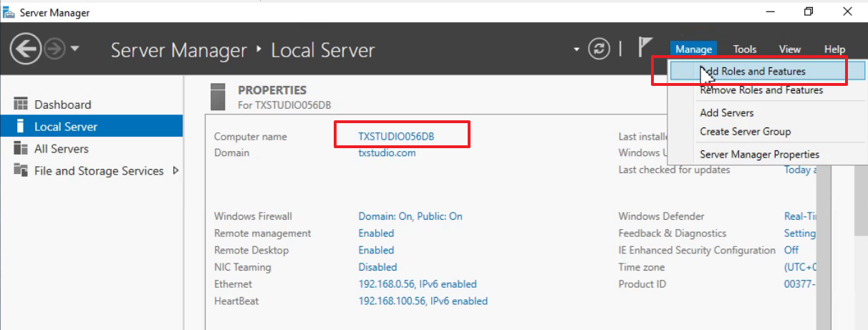
Task: Click the server icon beside PROPERTIES
Action: tap(218, 96)
